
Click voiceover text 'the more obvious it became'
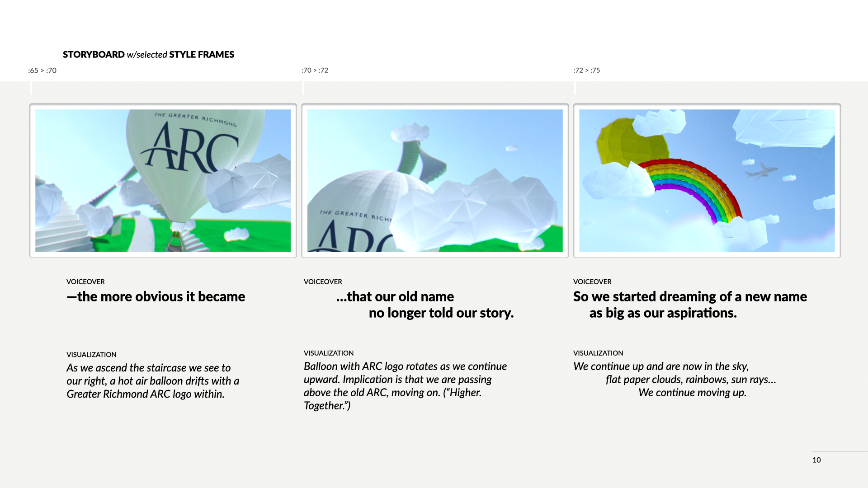coord(156,297)
